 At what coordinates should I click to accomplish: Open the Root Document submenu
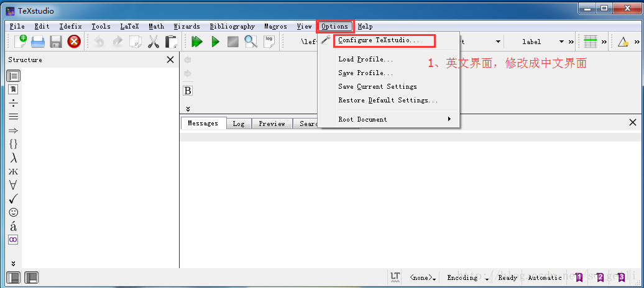(x=395, y=119)
